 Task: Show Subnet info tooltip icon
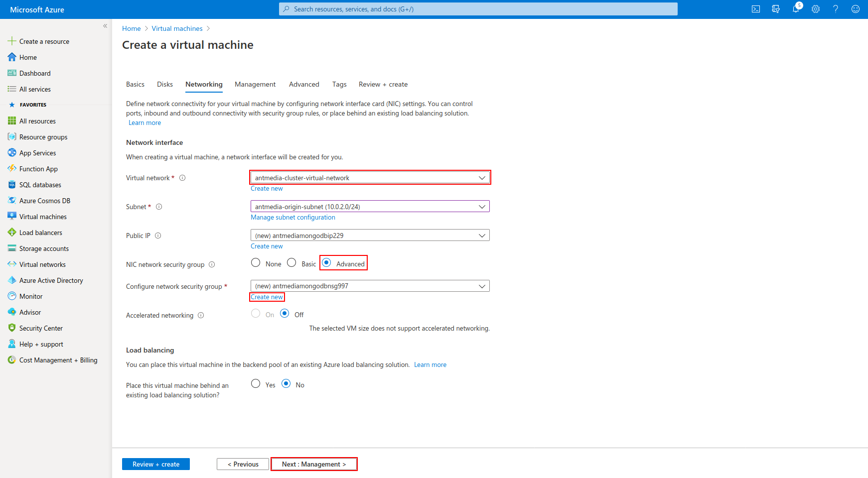point(159,207)
